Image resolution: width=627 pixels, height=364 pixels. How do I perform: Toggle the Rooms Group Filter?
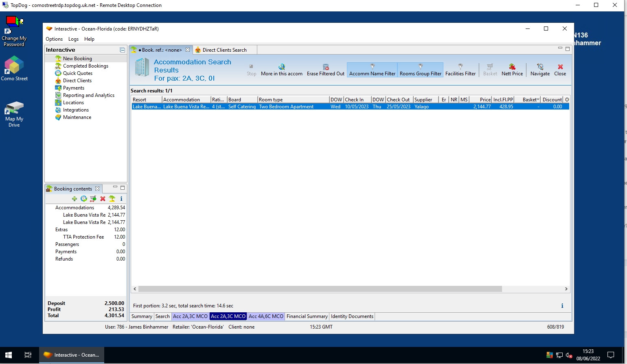[x=421, y=70]
